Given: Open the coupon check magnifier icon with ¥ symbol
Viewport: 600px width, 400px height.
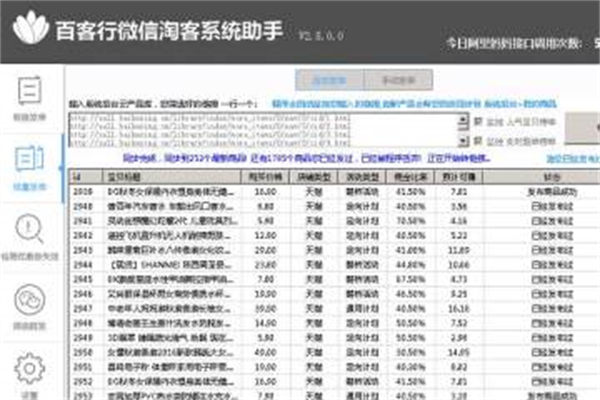Looking at the screenshot, I should coord(29,229).
